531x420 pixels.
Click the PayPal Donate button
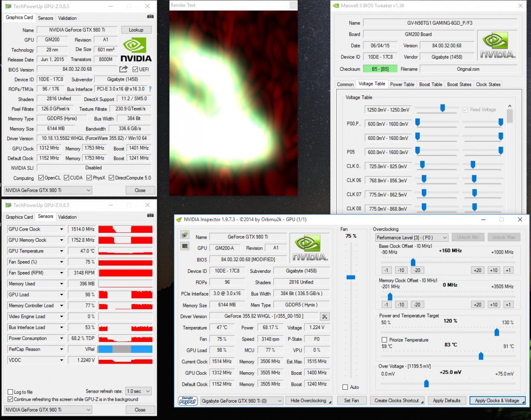point(188,401)
